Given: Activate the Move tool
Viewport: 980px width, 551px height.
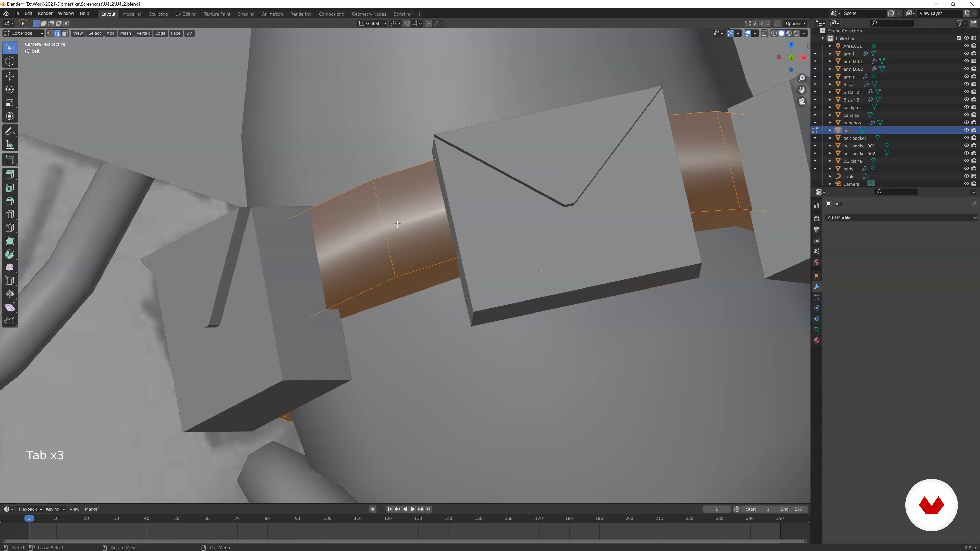Looking at the screenshot, I should tap(9, 76).
